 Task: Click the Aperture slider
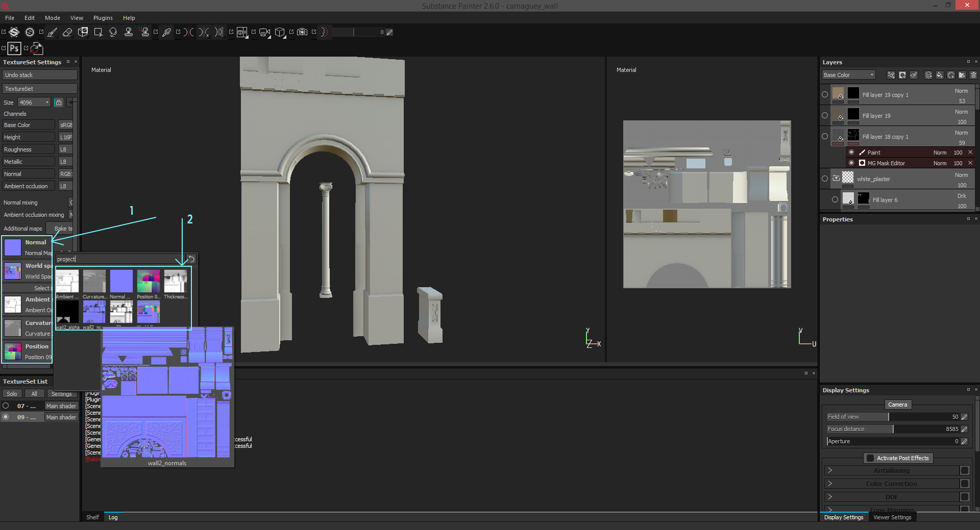pos(893,441)
